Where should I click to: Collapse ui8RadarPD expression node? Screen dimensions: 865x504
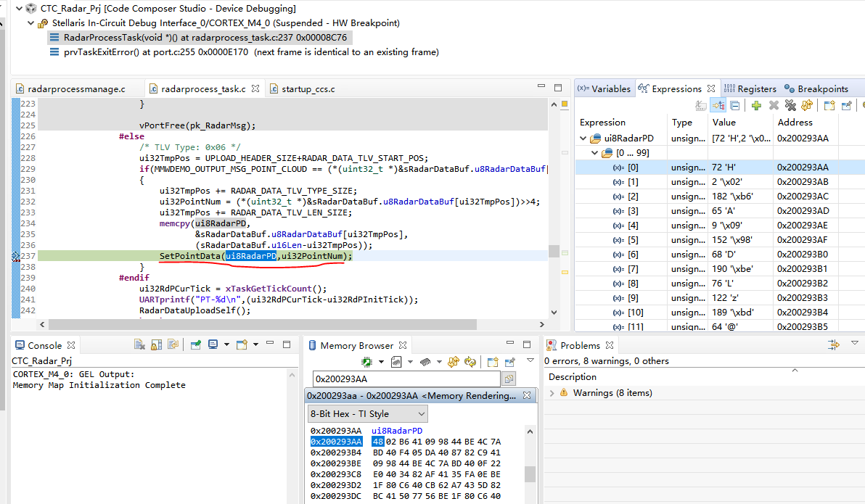pos(583,139)
